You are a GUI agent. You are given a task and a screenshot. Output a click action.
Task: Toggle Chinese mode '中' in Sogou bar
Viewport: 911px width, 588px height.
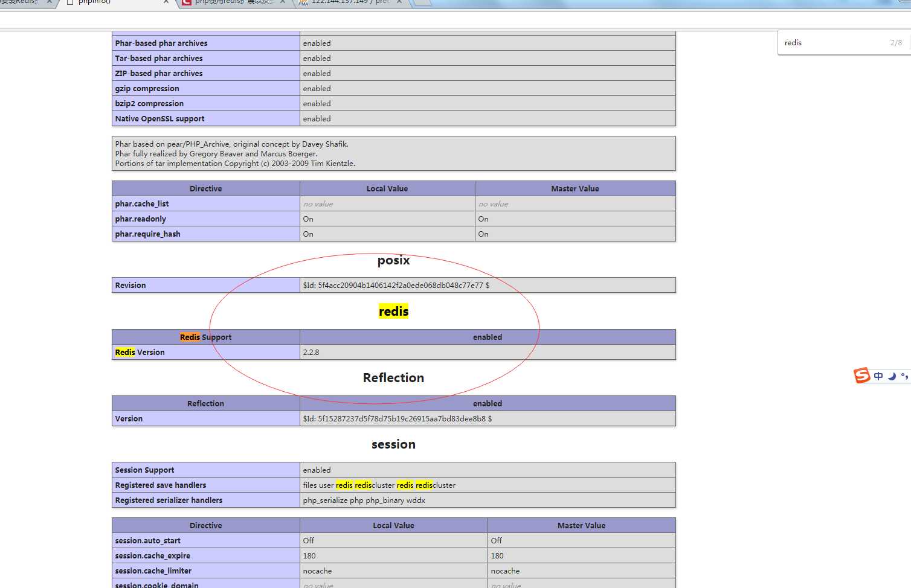click(x=878, y=376)
